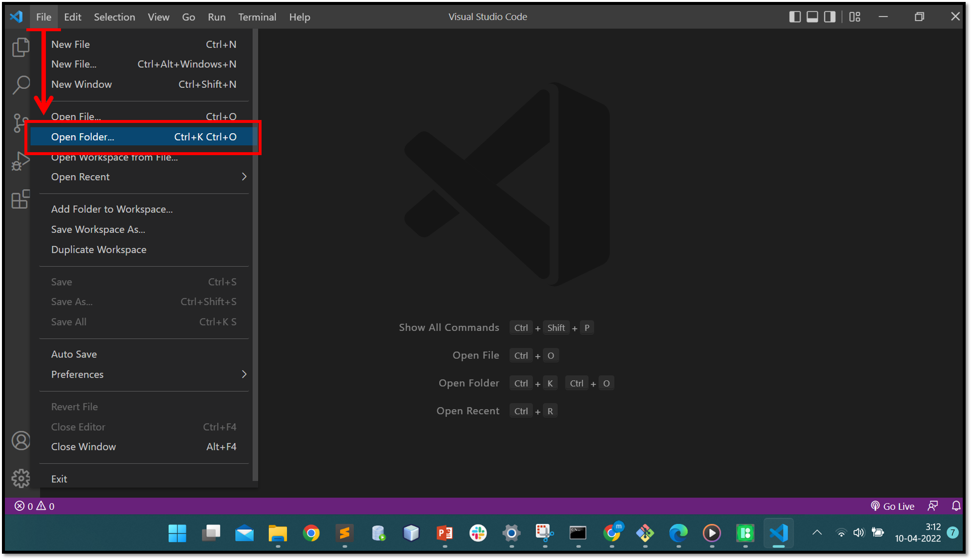Click the notification count badge 7
The width and height of the screenshot is (972, 560).
[x=952, y=533]
